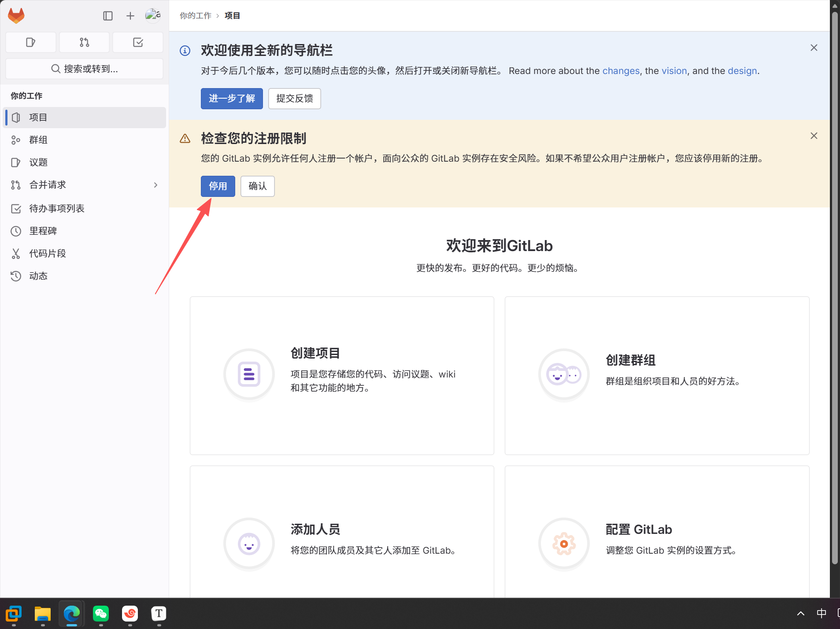
Task: Click the 项目 breadcrumb
Action: [x=232, y=16]
